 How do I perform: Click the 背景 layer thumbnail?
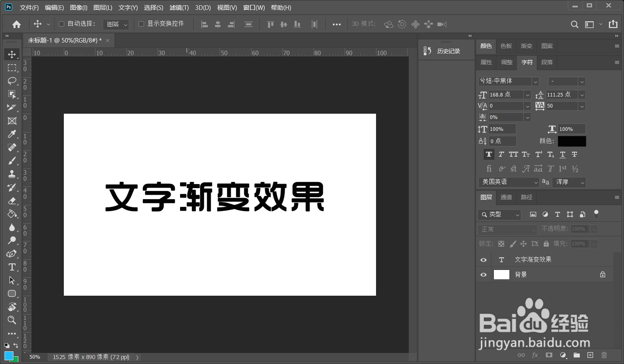coord(502,274)
